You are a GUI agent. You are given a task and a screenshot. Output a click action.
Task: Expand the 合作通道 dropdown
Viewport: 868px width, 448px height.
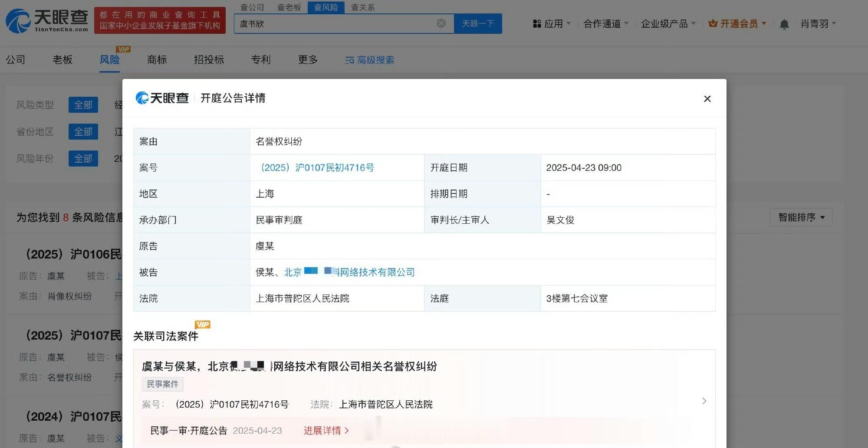tap(606, 24)
